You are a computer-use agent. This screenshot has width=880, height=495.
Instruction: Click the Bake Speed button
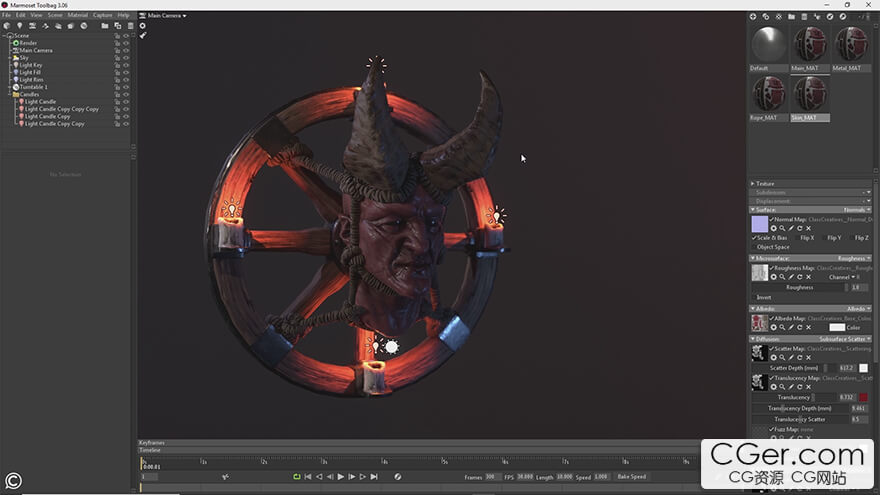[x=632, y=476]
